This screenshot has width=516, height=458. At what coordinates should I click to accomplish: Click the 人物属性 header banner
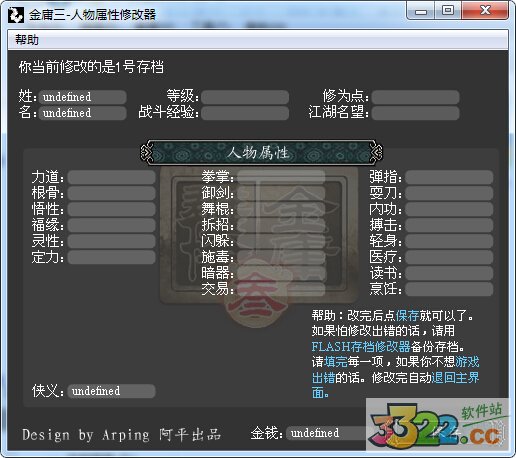click(x=262, y=153)
